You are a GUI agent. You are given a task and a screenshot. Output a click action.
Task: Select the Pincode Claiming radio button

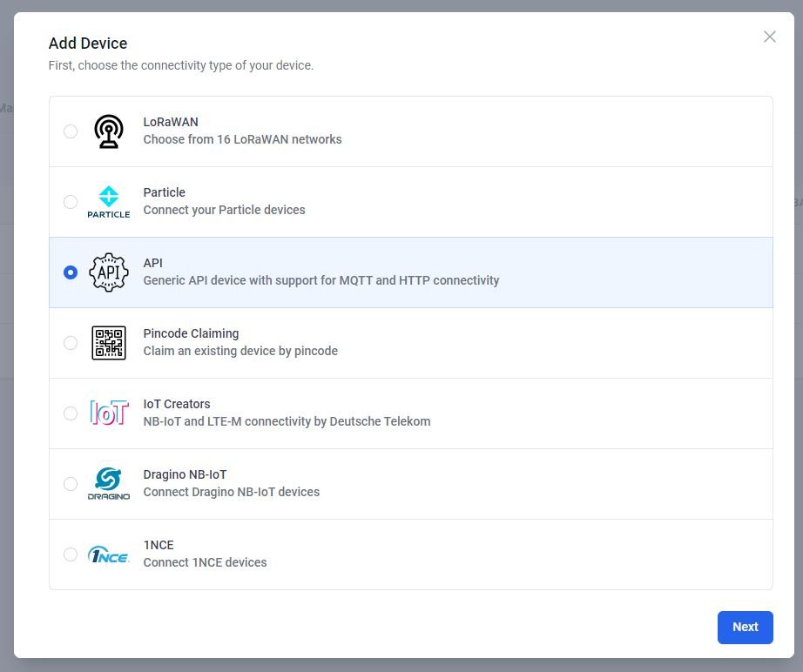(x=71, y=342)
